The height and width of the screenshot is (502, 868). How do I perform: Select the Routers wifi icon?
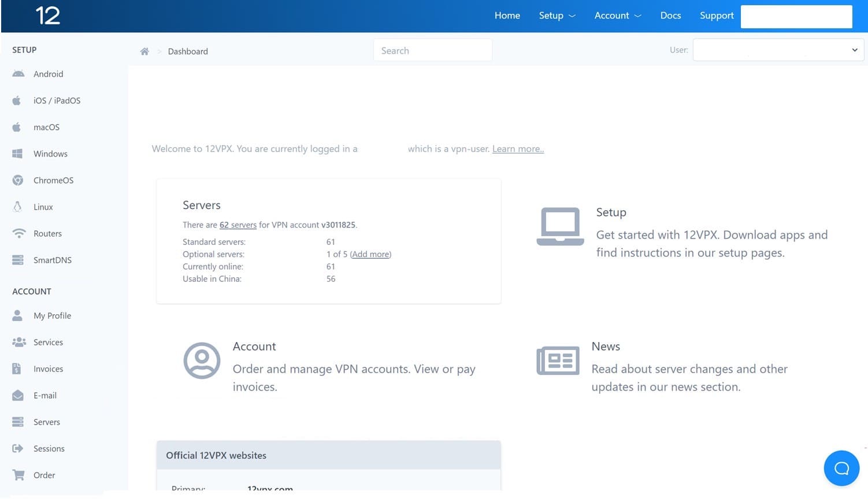(18, 233)
